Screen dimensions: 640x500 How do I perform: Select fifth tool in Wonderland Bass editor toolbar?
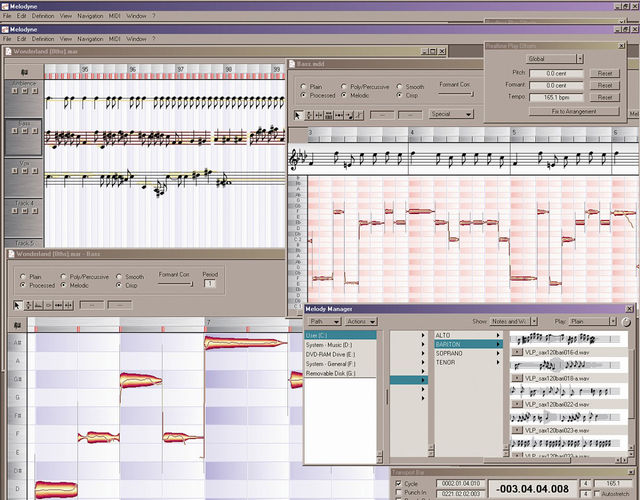58,305
